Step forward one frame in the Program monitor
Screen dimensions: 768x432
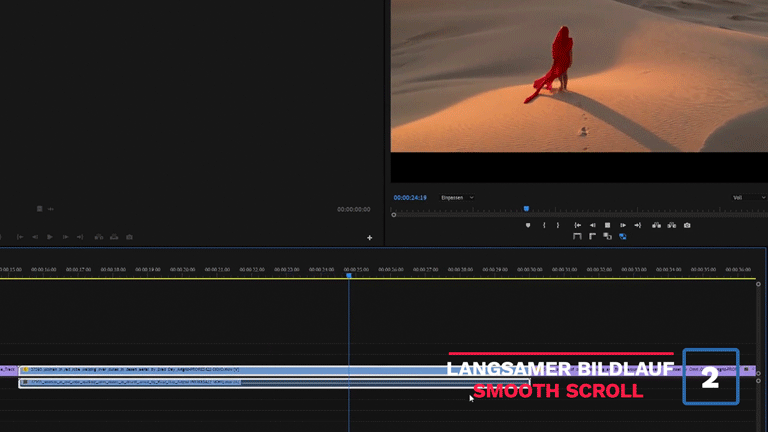pyautogui.click(x=622, y=225)
